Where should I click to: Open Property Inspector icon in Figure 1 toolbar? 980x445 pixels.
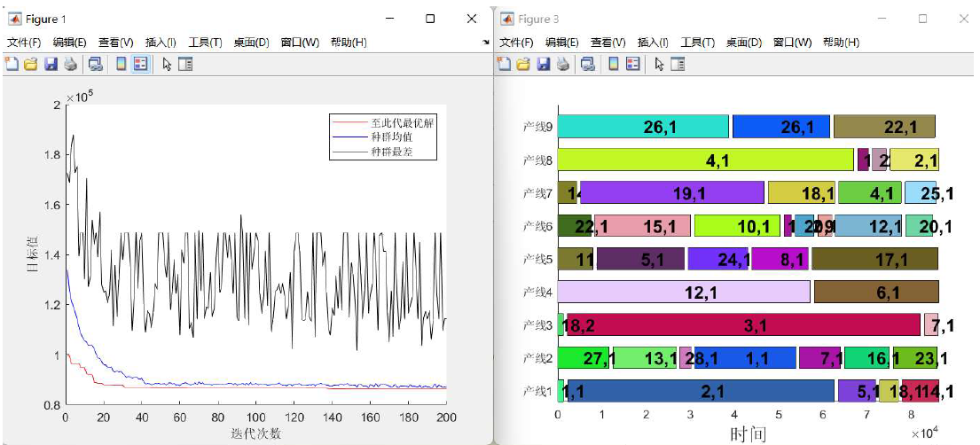[185, 64]
